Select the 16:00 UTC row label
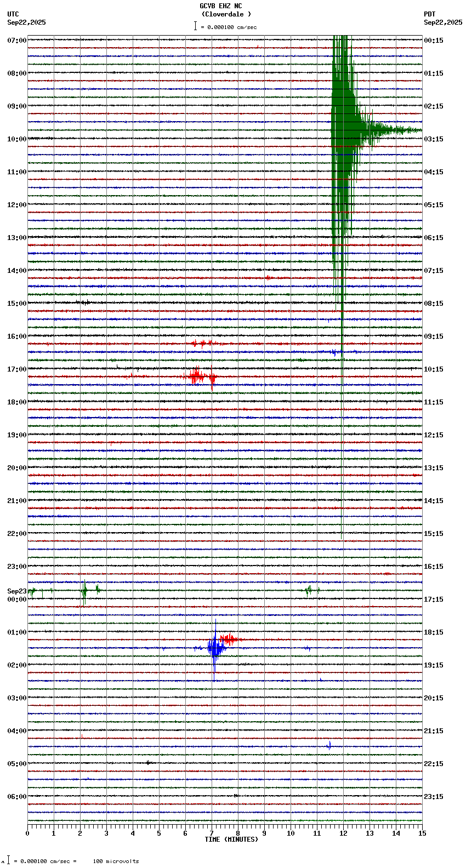466x868 pixels. click(x=17, y=336)
